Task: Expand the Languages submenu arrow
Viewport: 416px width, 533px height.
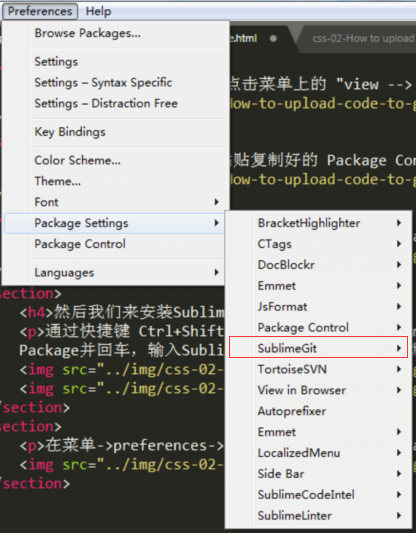Action: coord(216,272)
